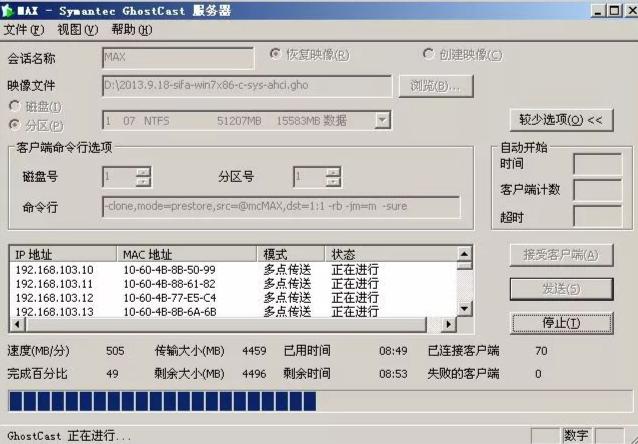Click the 会话名称 field containing MAX
The width and height of the screenshot is (638, 444).
tap(178, 58)
